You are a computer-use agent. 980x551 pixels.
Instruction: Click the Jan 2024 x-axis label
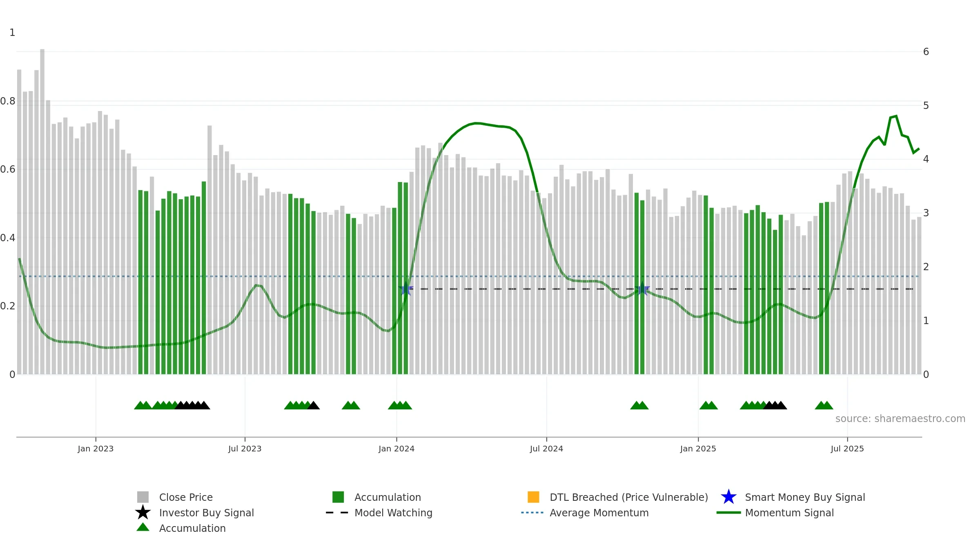(396, 449)
